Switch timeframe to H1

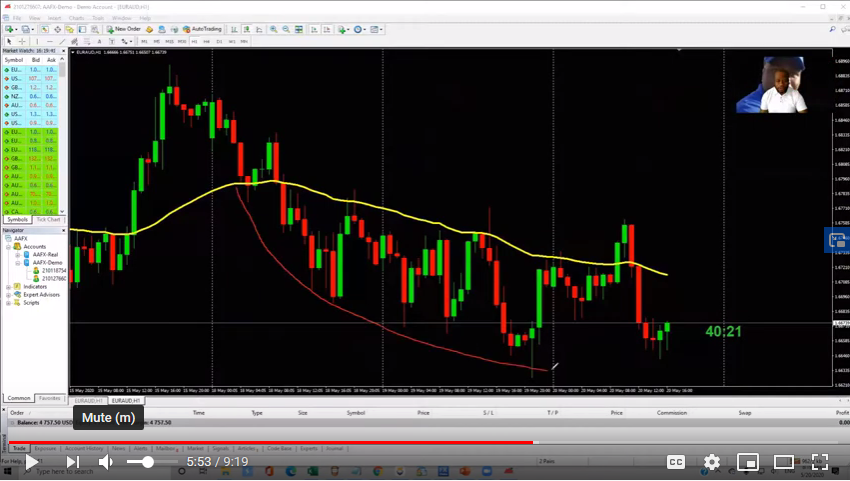pos(194,41)
